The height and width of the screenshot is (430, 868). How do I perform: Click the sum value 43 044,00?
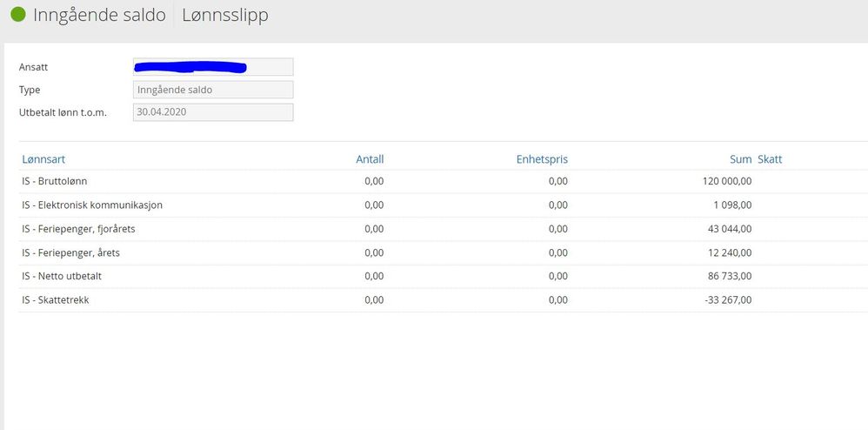[x=730, y=229]
